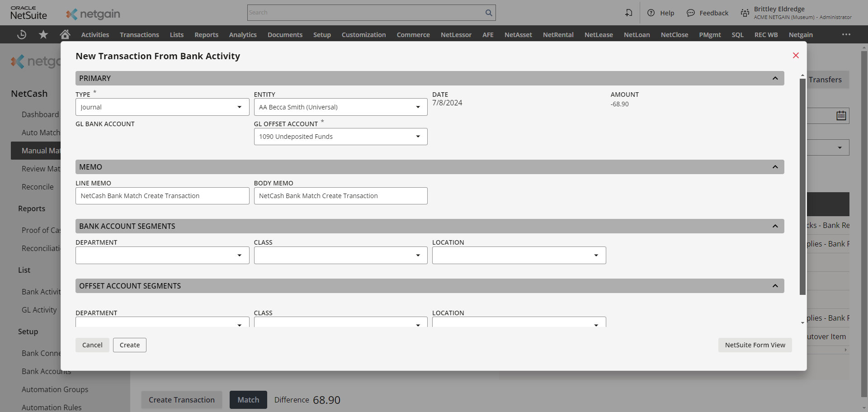Open the Type dropdown showing Journal

[x=162, y=107]
